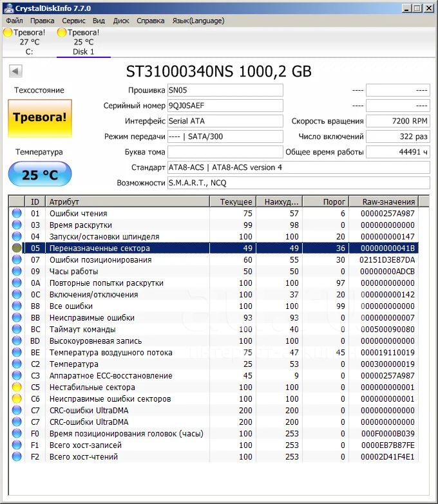Click the Число включений 322 раз field
The width and height of the screenshot is (438, 504).
(398, 136)
